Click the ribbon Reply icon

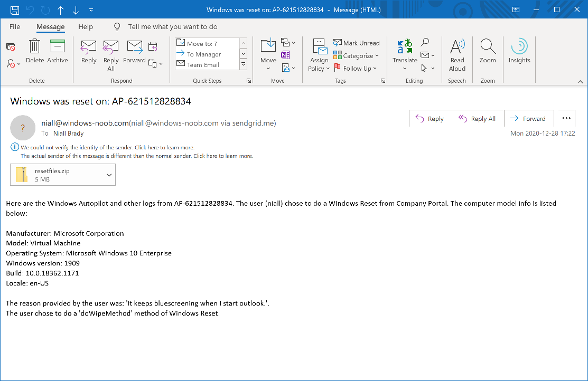(89, 52)
